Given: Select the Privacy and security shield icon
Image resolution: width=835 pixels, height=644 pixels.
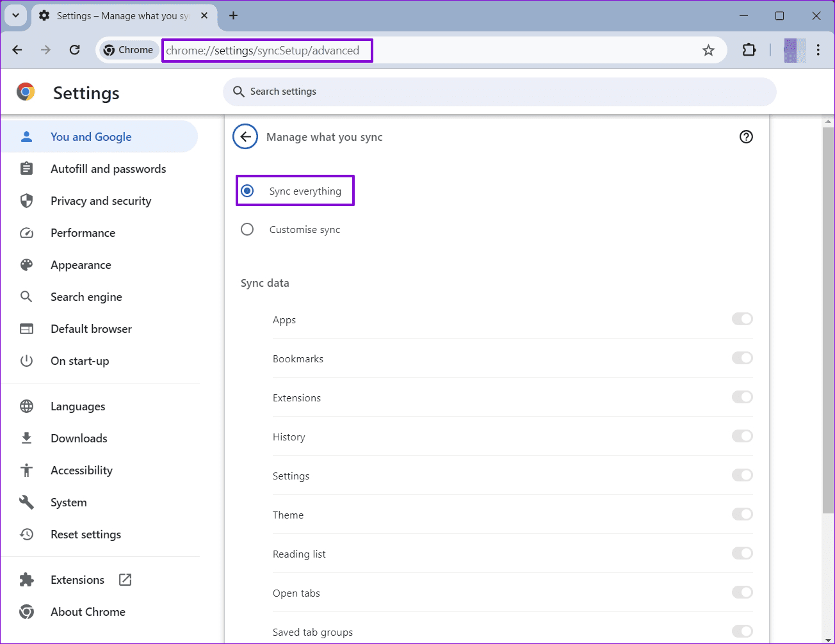Looking at the screenshot, I should tap(26, 200).
